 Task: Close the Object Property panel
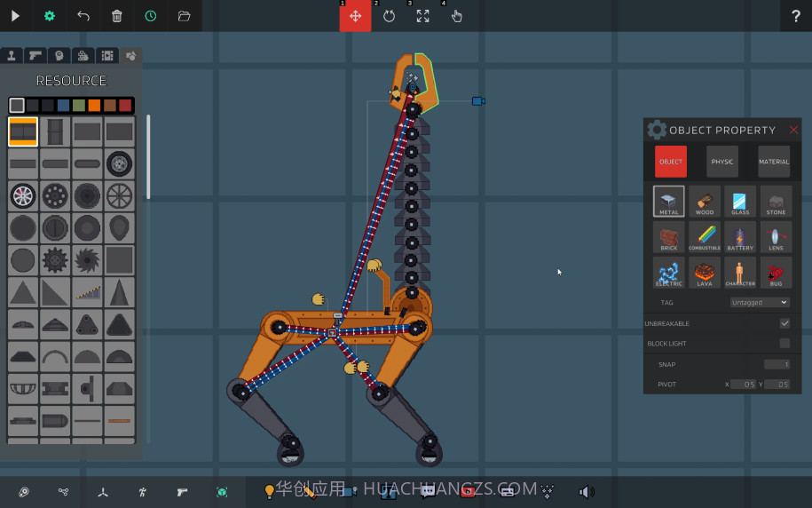point(793,131)
